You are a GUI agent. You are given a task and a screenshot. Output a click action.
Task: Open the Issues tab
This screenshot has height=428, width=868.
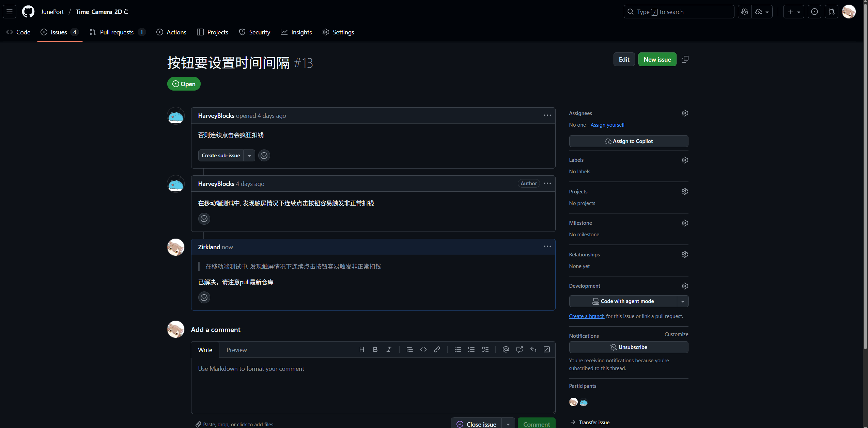coord(60,32)
